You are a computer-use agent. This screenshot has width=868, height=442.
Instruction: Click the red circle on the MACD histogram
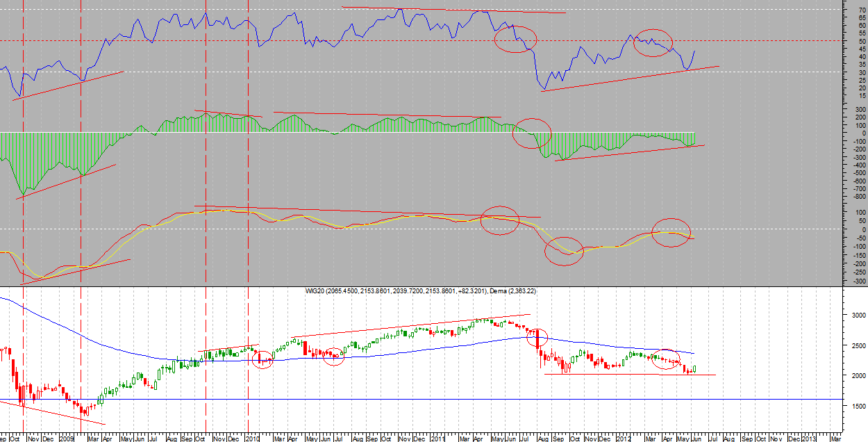point(532,133)
